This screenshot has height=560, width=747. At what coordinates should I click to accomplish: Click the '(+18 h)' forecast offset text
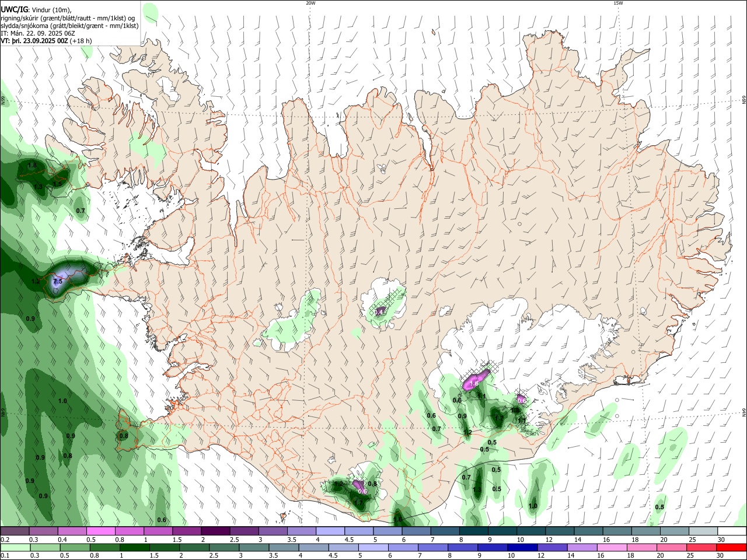coord(81,41)
